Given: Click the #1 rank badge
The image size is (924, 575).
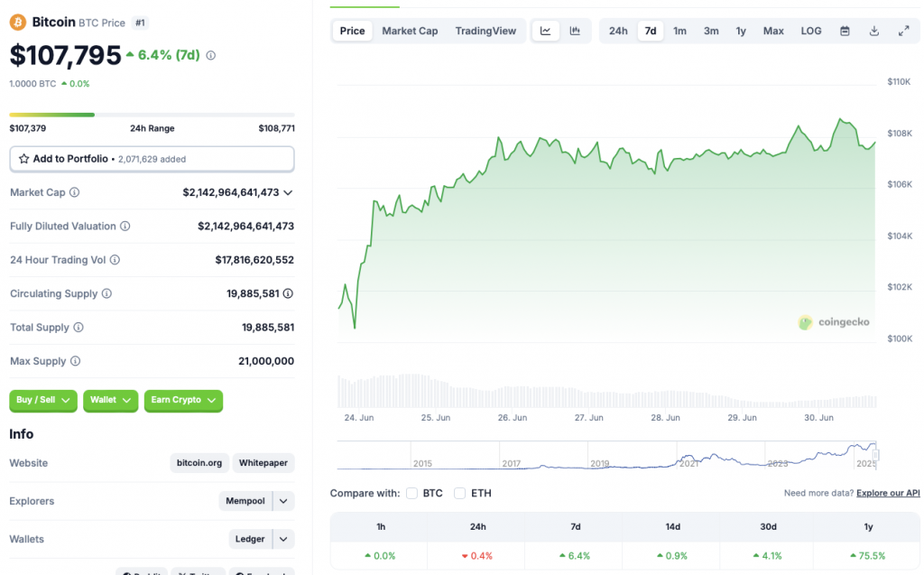Looking at the screenshot, I should pos(140,23).
